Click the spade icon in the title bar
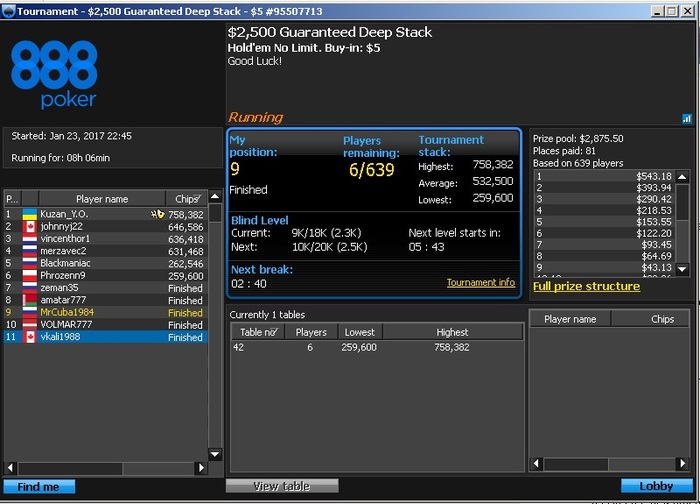This screenshot has width=700, height=504. (8, 11)
